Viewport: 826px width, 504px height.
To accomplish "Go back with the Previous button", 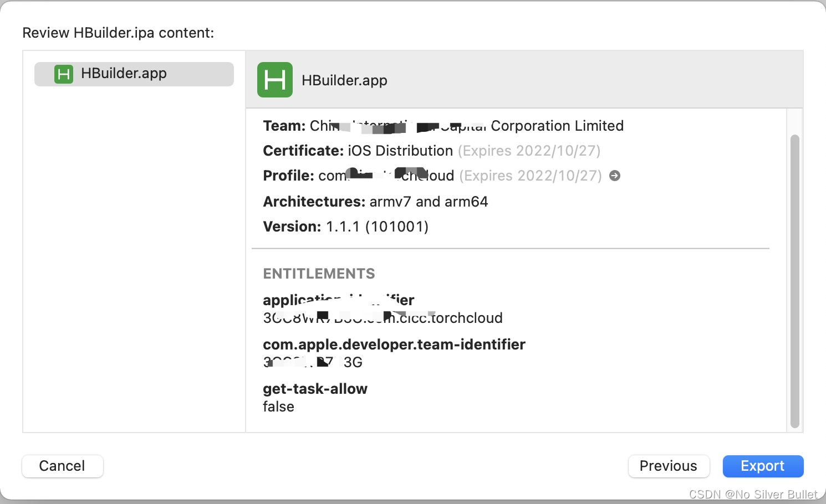I will (669, 466).
